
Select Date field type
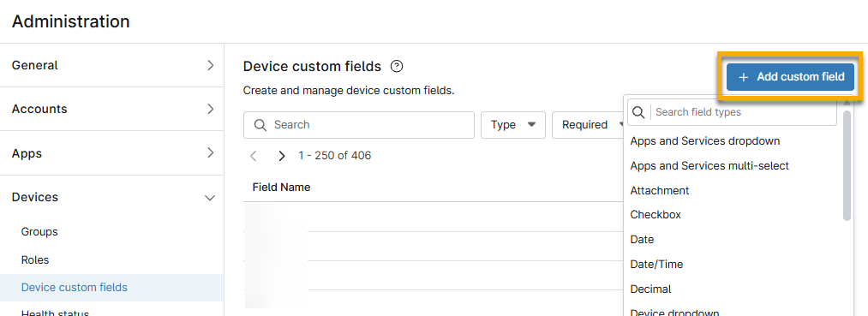pyautogui.click(x=642, y=240)
